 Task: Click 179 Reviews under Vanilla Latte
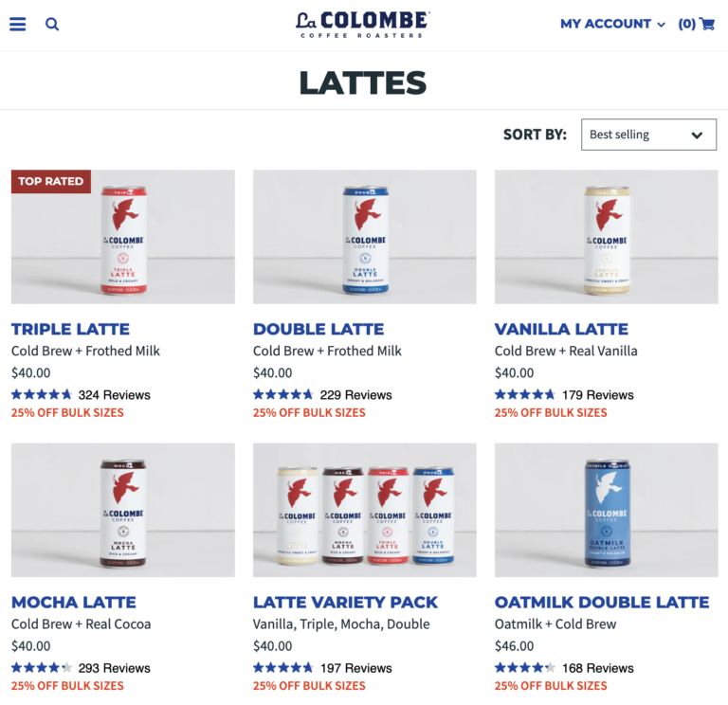(x=597, y=395)
